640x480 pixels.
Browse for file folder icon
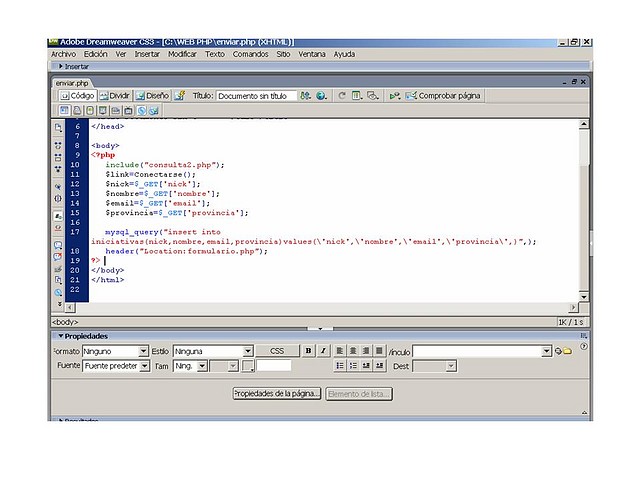567,351
